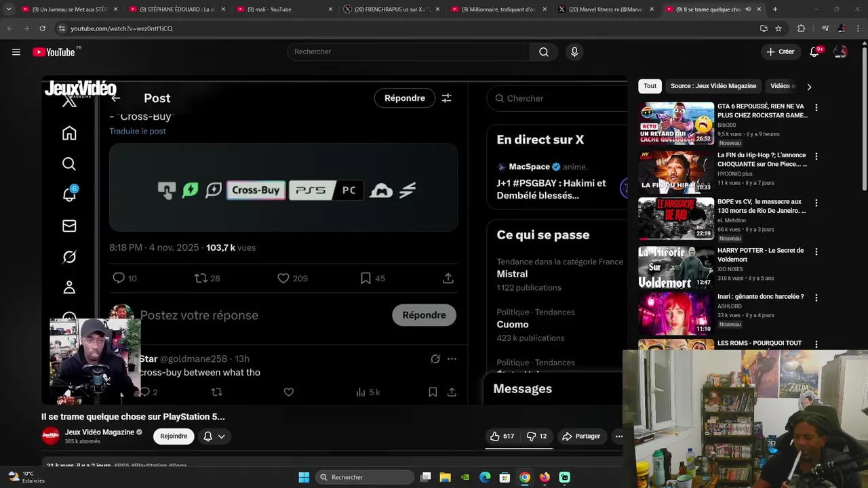Switch to the Marvel fitness tab

(606, 9)
